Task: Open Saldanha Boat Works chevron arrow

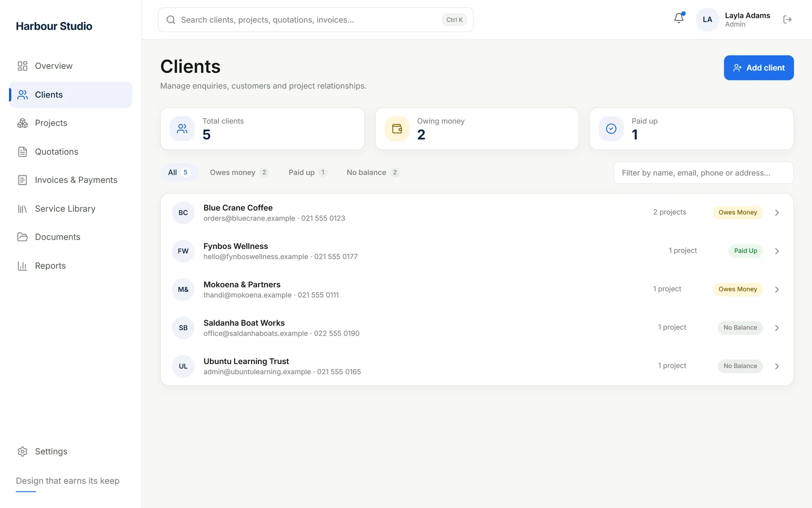Action: point(777,328)
